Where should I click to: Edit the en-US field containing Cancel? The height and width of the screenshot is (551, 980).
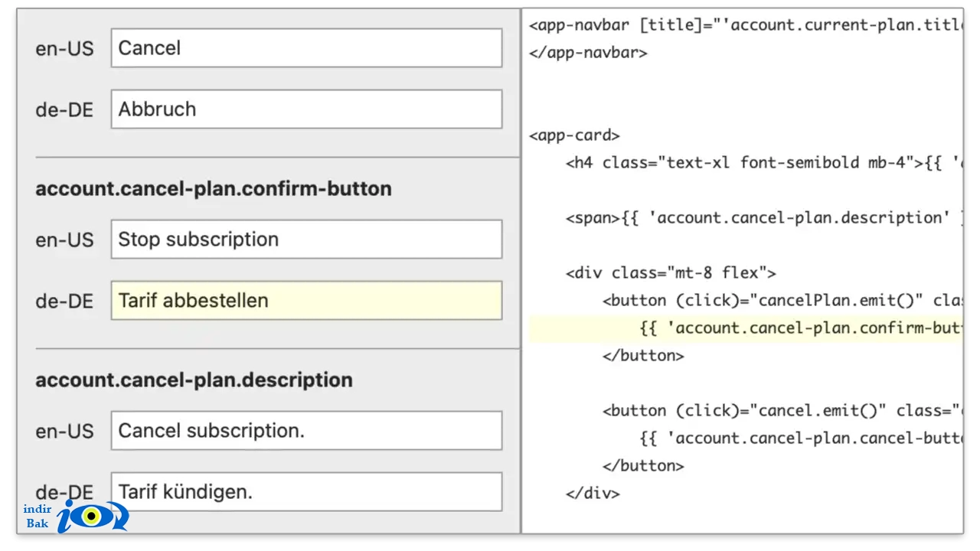pos(306,48)
